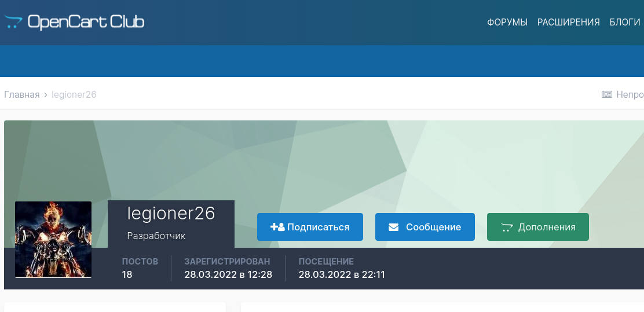The image size is (644, 312).
Task: Click the cart icon on the Дополнения button
Action: click(507, 227)
